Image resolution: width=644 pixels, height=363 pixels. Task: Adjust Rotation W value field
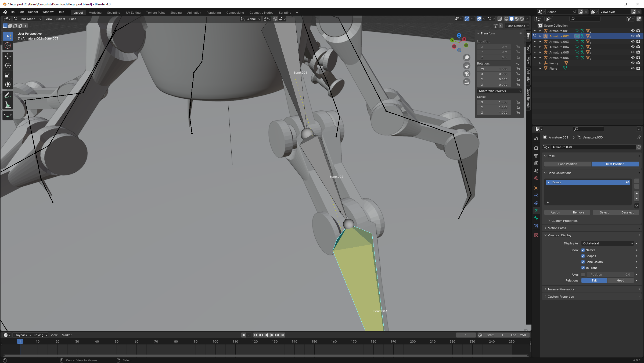(x=494, y=69)
